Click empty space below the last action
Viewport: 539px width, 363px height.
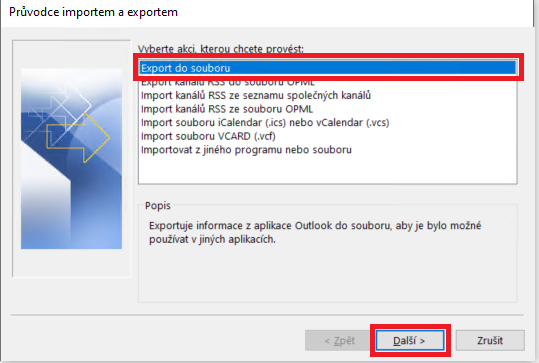(328, 170)
